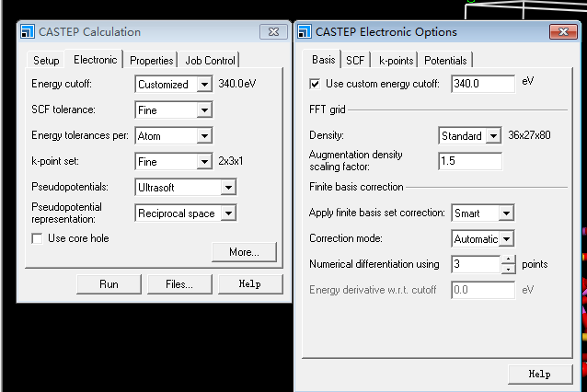Click the CASTEP Electronic Options title icon
Image resolution: width=587 pixels, height=392 pixels.
[304, 31]
